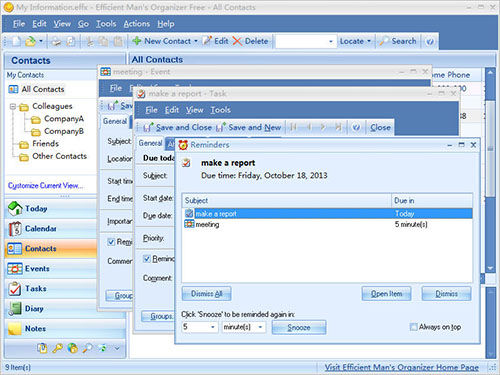Screen dimensions: 500x375
Task: Click the Customize Current View link
Action: coord(46,185)
